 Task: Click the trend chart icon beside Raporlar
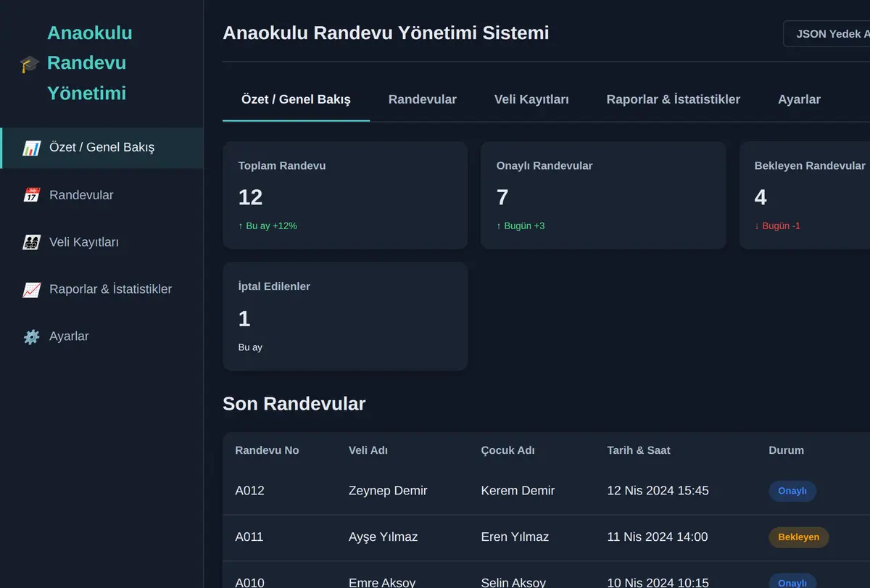pyautogui.click(x=31, y=289)
